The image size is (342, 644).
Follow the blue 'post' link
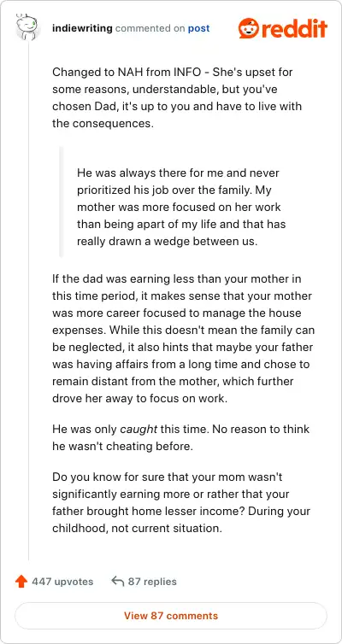click(198, 29)
